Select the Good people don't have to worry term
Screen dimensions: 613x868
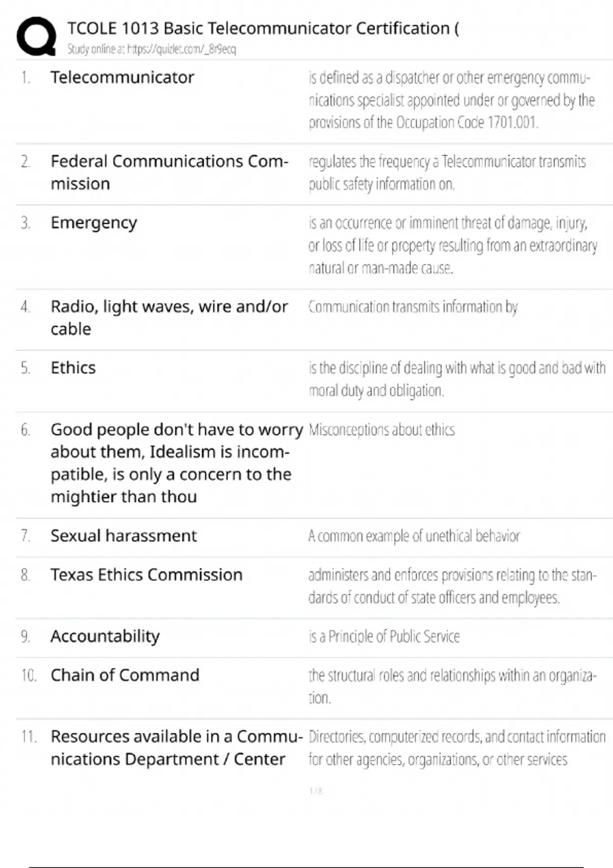176,463
